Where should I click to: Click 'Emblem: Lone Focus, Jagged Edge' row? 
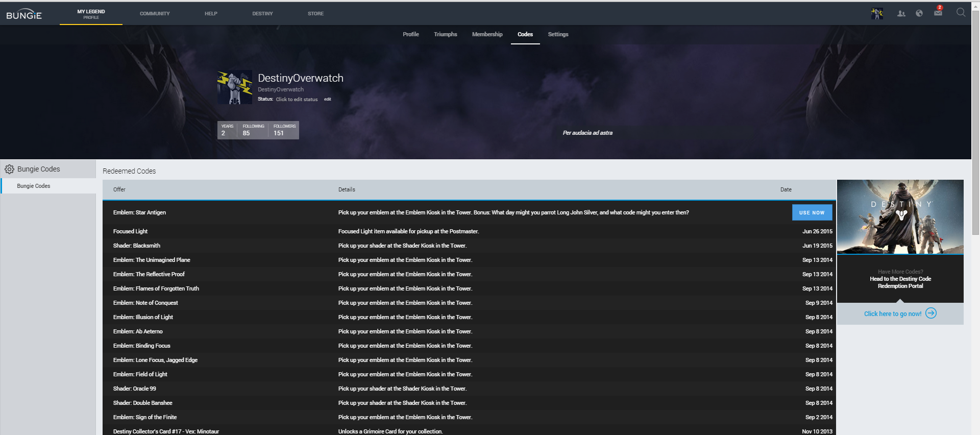pos(469,360)
